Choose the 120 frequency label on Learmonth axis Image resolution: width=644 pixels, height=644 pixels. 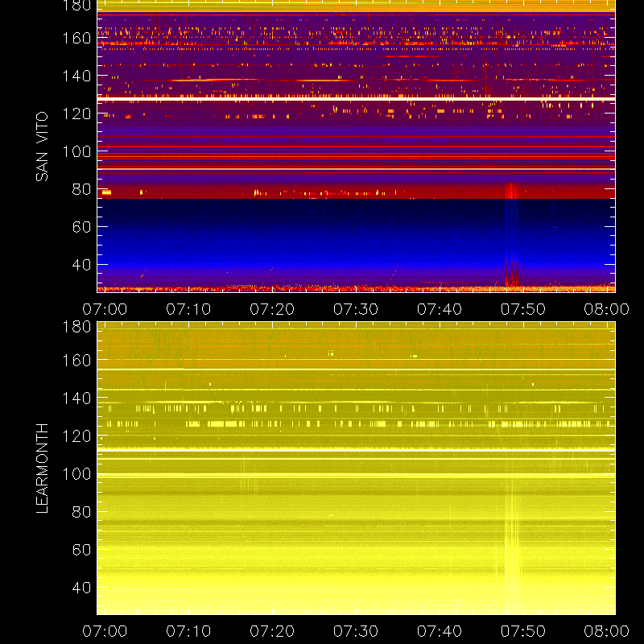coord(76,436)
